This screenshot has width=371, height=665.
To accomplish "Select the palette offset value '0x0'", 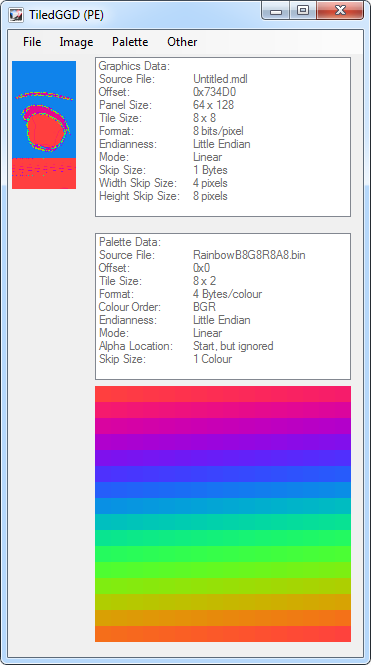I will [201, 268].
